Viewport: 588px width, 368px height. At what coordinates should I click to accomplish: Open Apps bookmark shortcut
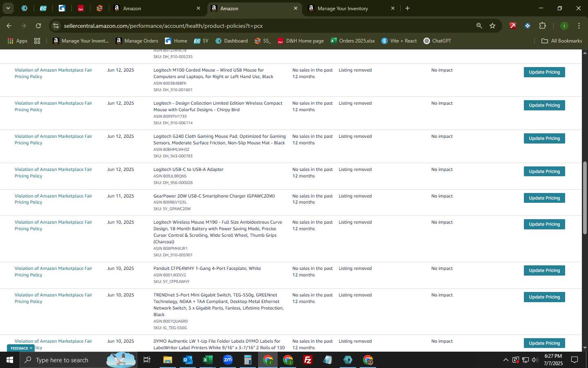click(17, 41)
